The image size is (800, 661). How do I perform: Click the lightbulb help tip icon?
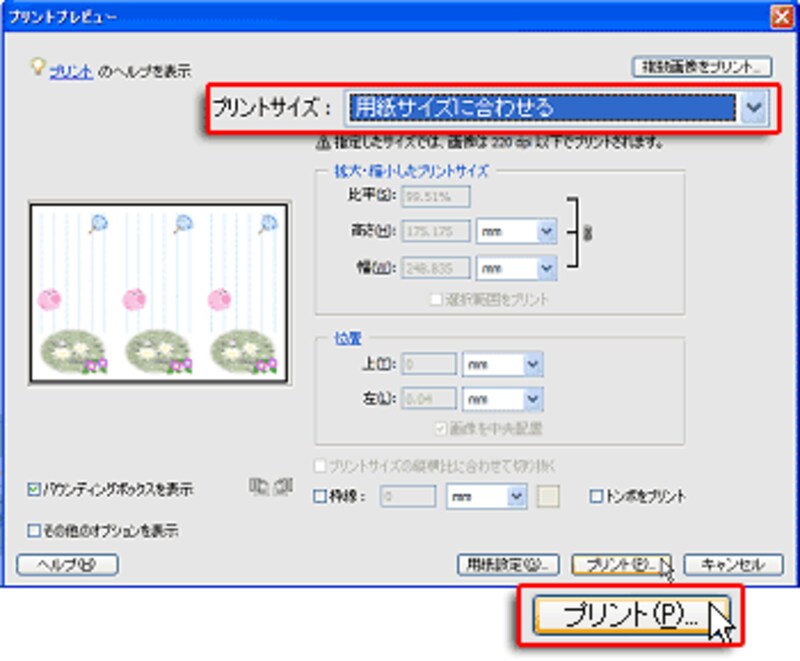(37, 67)
